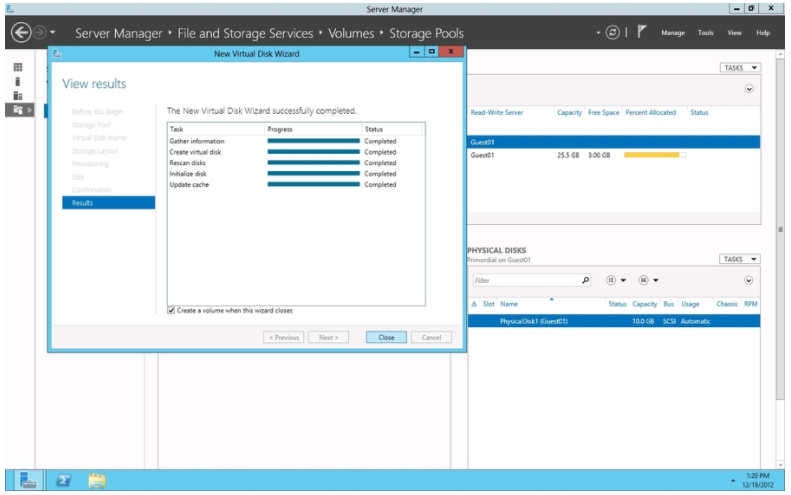Show hidden tray icons arrow

732,480
